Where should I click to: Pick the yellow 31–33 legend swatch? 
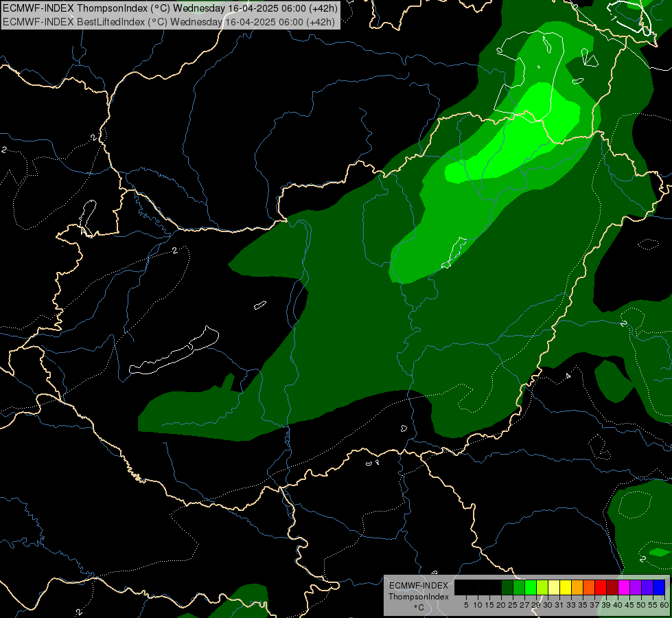point(566,587)
